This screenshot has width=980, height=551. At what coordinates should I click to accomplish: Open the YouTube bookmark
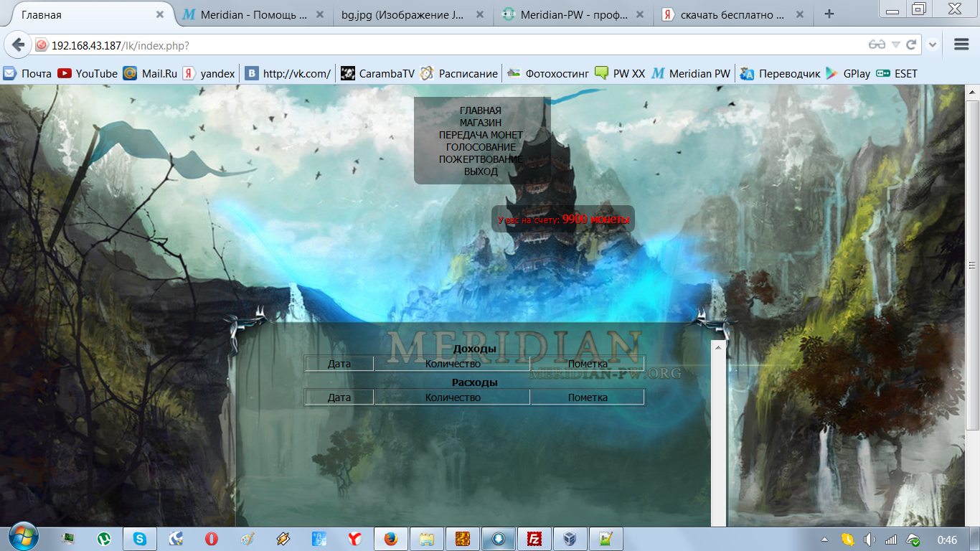point(88,73)
